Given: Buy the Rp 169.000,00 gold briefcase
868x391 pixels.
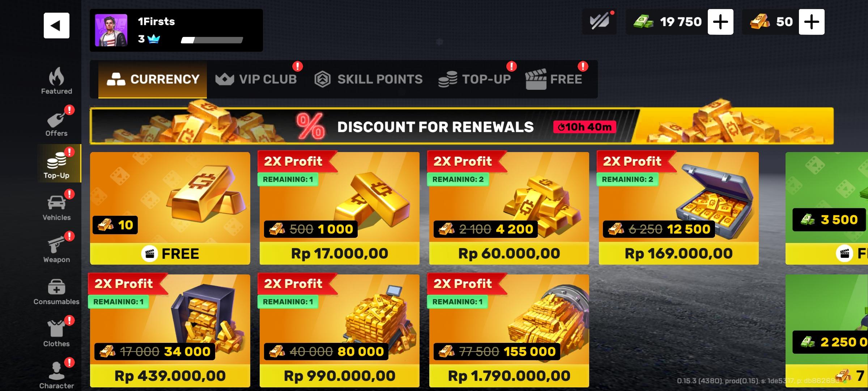Looking at the screenshot, I should 678,208.
